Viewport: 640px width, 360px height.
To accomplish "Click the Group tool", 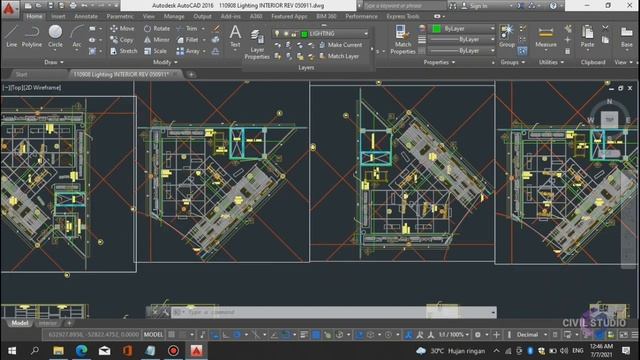I will [507, 36].
